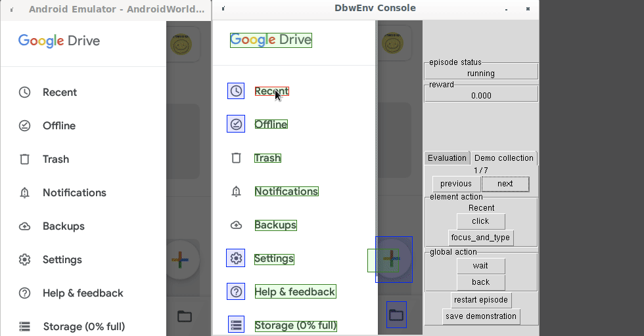Screen dimensions: 644x336
Task: Click the smiley avatar in DbwEnv Console
Action: 392,43
